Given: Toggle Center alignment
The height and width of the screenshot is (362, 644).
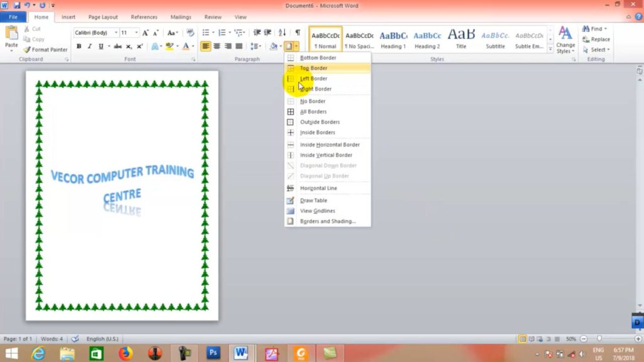Looking at the screenshot, I should (217, 47).
